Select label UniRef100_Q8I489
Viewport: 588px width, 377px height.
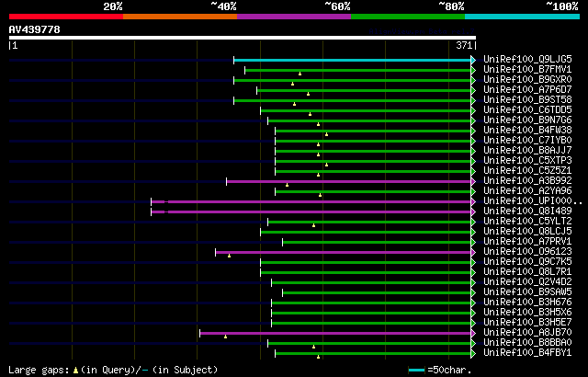click(527, 211)
